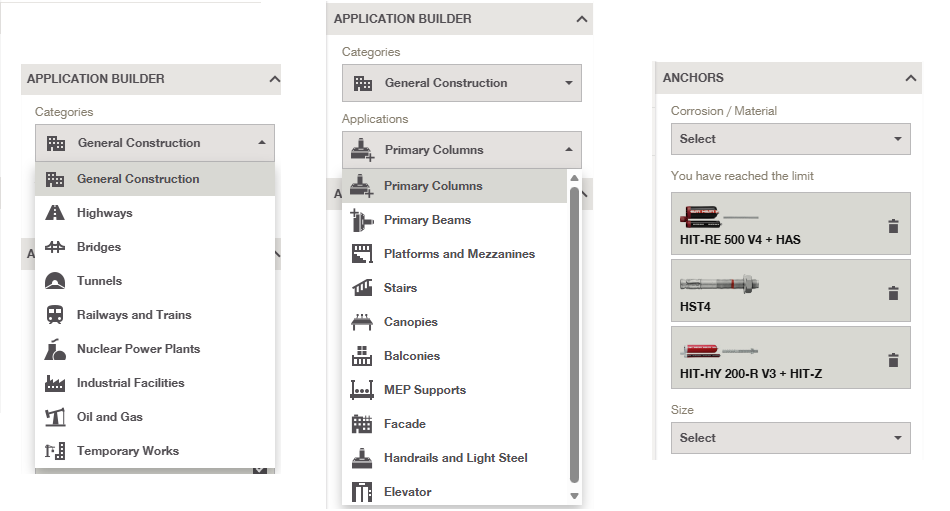
Task: Click the Balconies icon
Action: [x=362, y=356]
